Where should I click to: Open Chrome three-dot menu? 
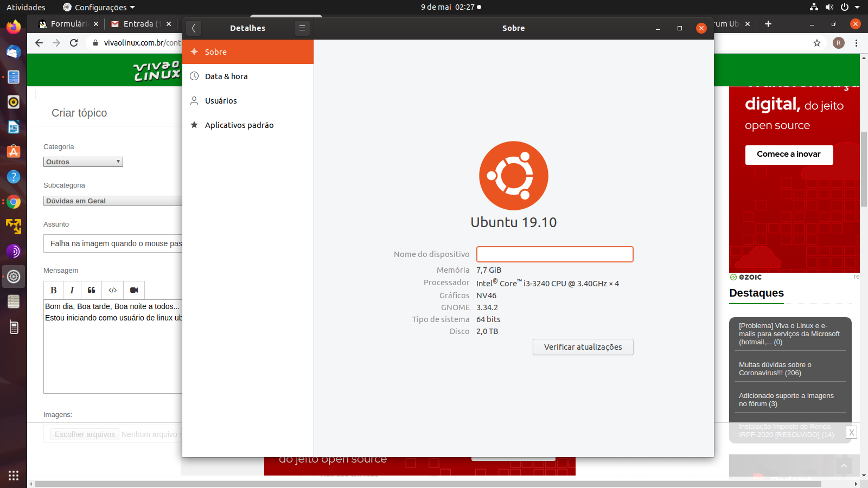(x=856, y=43)
